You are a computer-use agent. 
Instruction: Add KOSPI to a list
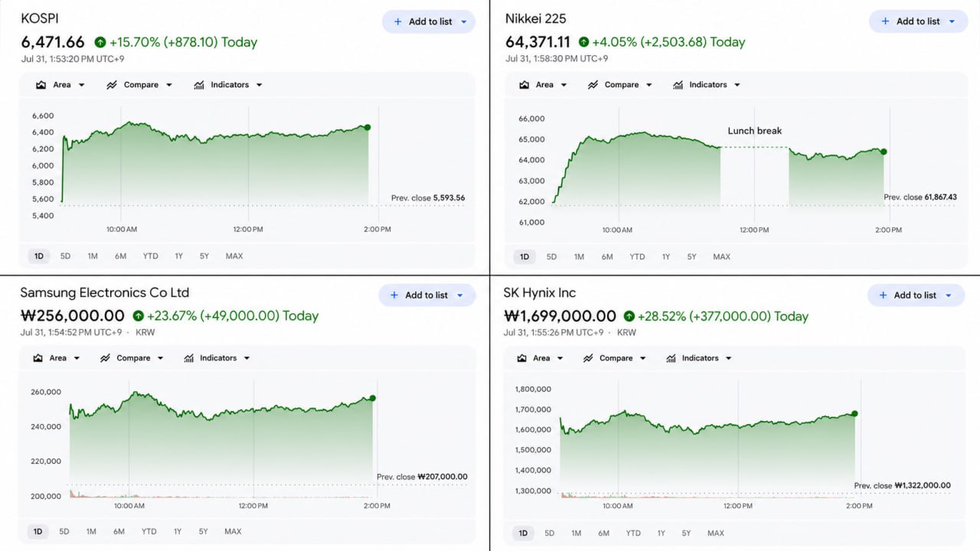pos(429,21)
